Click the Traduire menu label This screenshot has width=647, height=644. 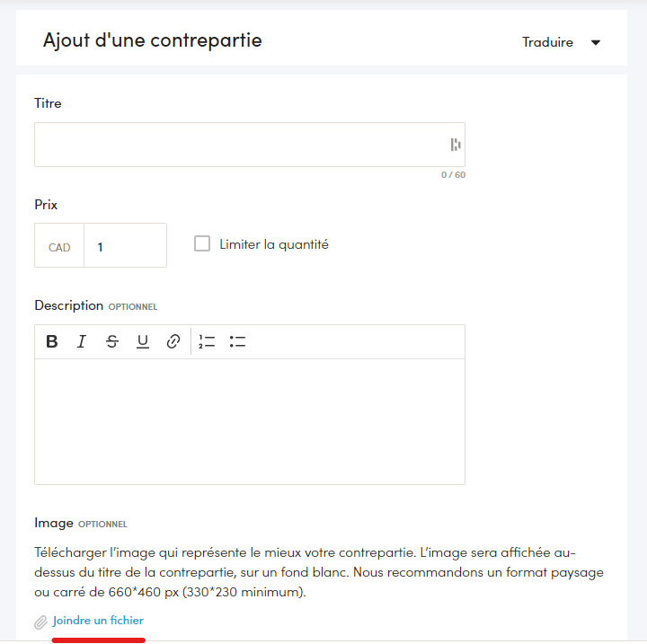547,42
